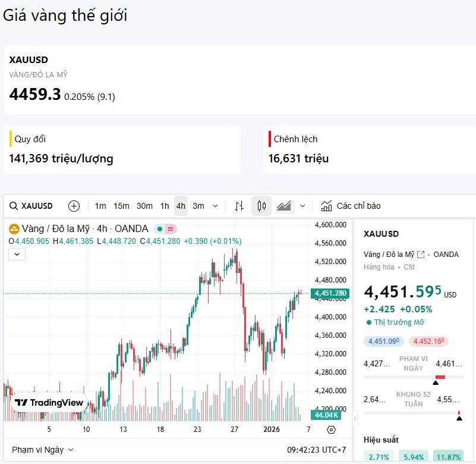This screenshot has height=464, width=476.
Task: Click the area chart style icon
Action: 284,206
